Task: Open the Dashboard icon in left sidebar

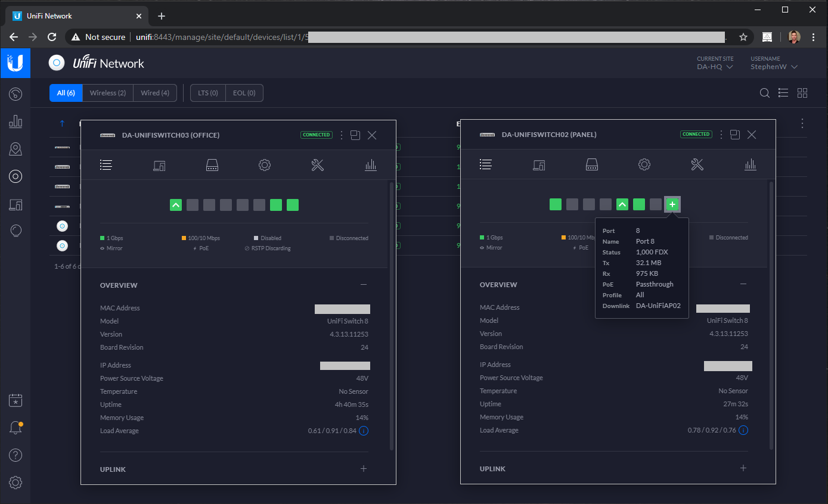Action: coord(15,94)
